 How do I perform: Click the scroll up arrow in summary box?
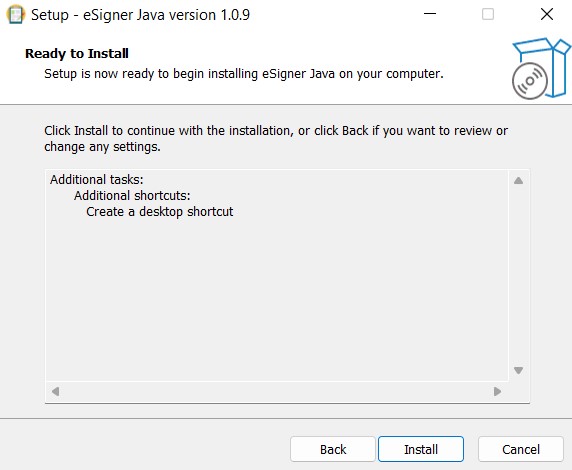tap(518, 181)
